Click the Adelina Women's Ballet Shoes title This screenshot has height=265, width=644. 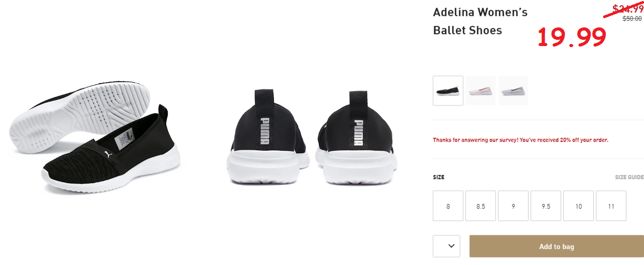[x=480, y=21]
